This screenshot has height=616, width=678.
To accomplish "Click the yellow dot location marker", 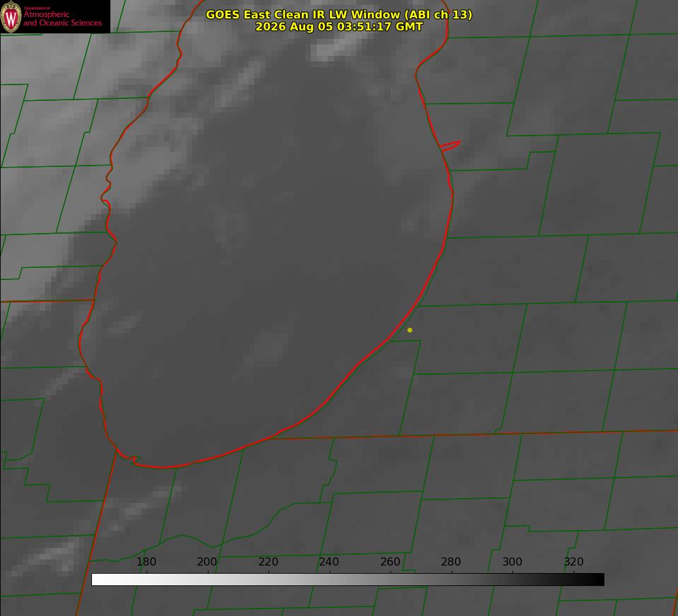I will (x=410, y=330).
